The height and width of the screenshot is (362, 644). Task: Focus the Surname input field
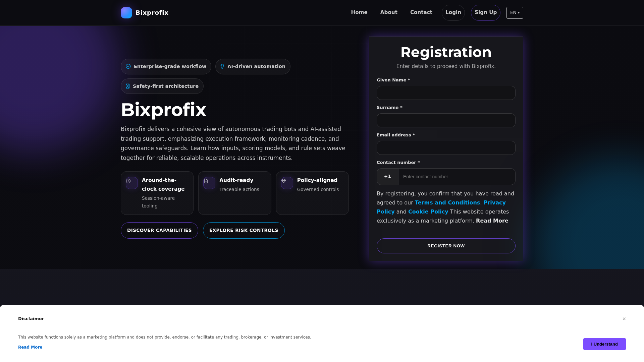click(x=446, y=120)
